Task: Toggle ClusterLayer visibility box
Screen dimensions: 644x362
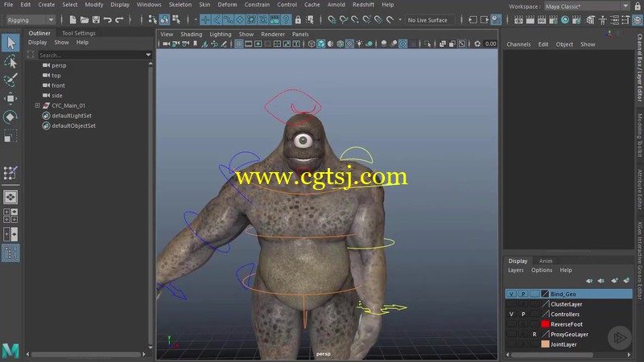Action: (511, 304)
